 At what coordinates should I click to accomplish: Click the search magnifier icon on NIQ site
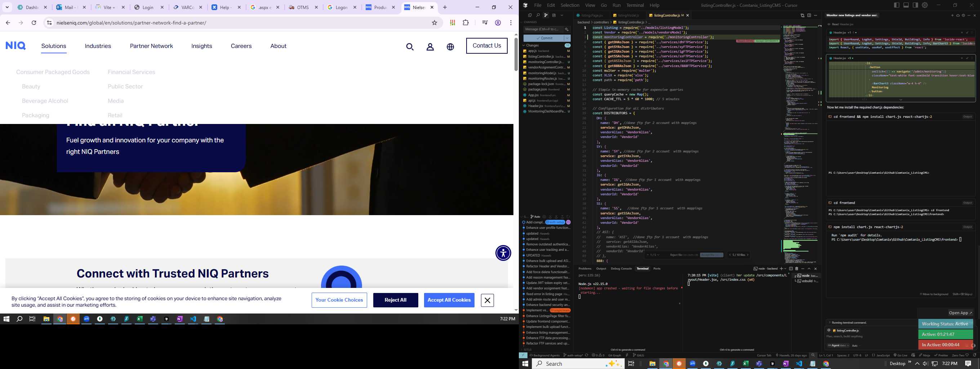click(410, 47)
